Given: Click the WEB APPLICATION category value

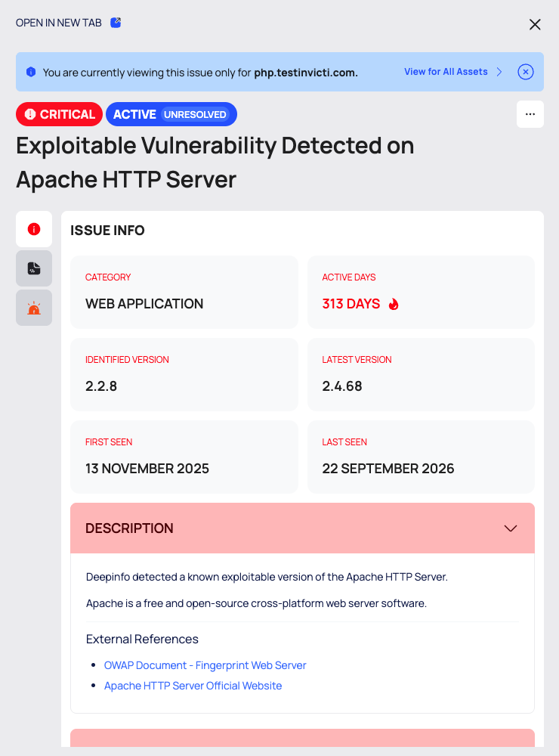Looking at the screenshot, I should click(x=144, y=304).
